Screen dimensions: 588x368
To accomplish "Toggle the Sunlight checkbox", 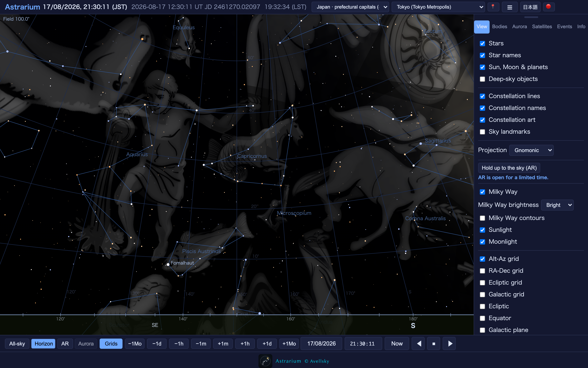I will coord(482,230).
